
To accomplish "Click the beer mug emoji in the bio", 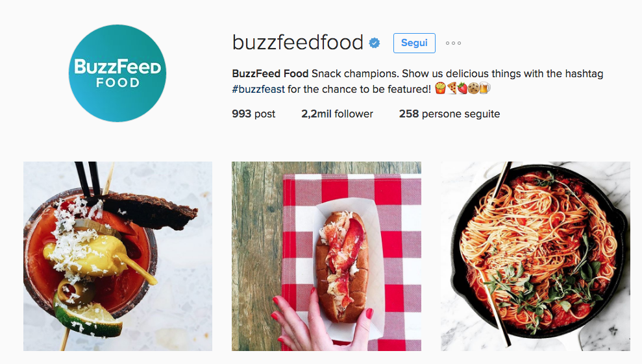I will [x=485, y=88].
